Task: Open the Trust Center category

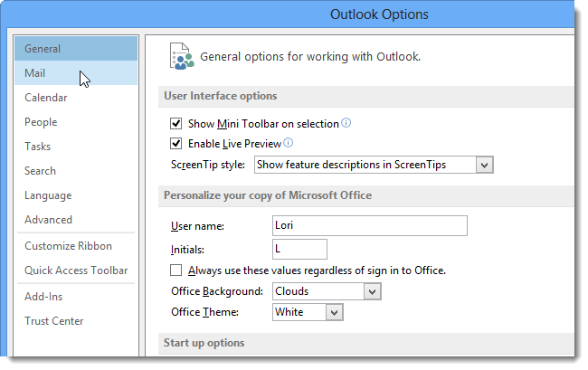Action: [76, 321]
